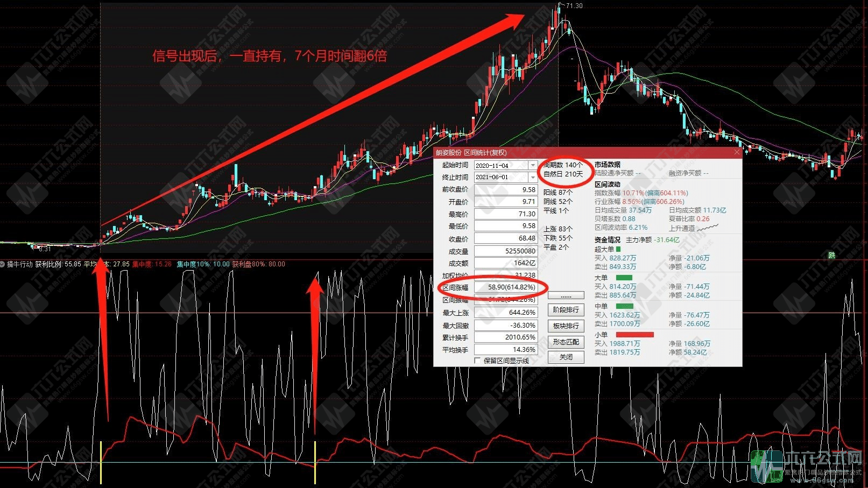Screen dimensions: 868x488
Task: Click the 下跌 55个 text
Action: tap(558, 238)
